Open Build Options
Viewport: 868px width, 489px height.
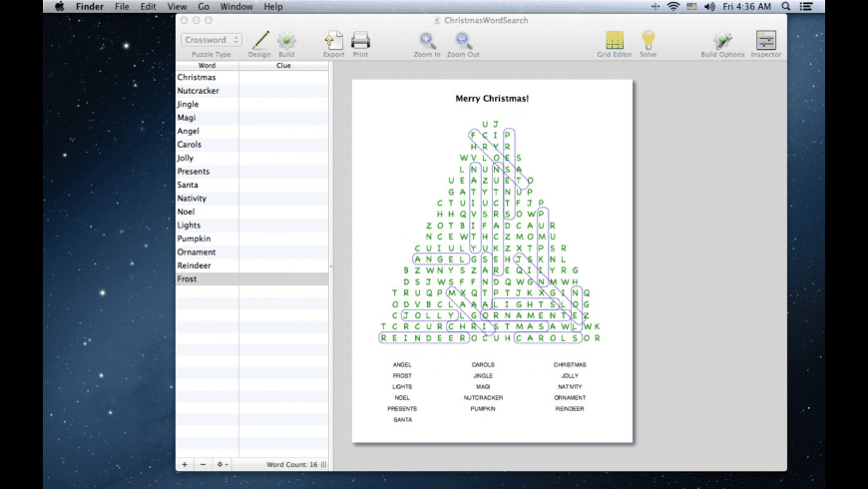[722, 40]
